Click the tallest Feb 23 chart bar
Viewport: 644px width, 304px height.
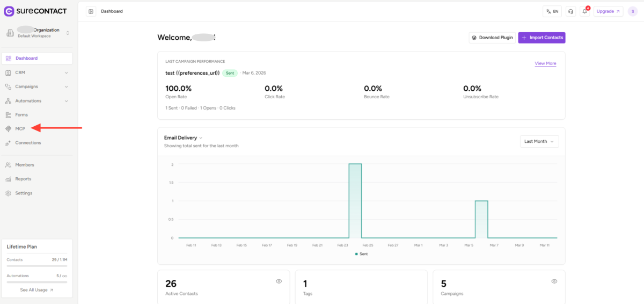coord(355,200)
